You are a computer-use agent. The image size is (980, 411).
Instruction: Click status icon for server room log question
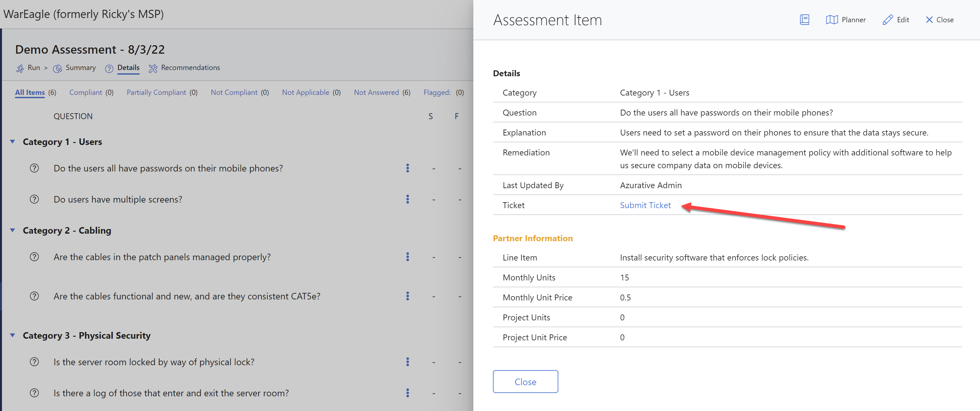pyautogui.click(x=34, y=393)
